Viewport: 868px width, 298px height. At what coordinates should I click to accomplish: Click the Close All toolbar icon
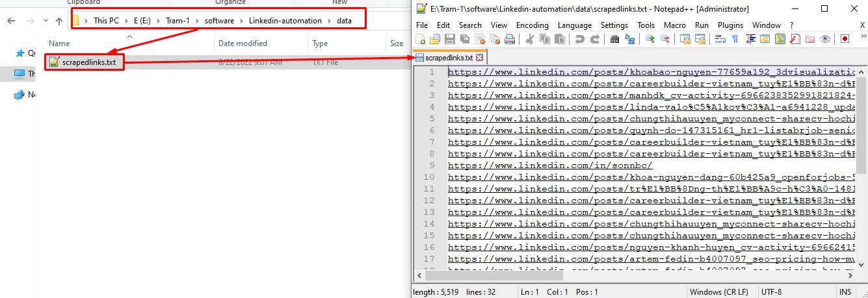(495, 39)
